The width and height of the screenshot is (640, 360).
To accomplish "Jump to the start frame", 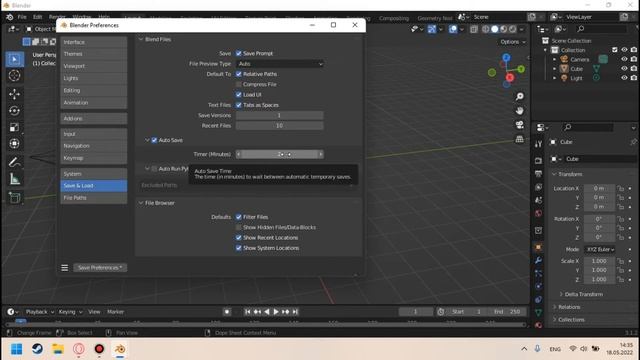I will pyautogui.click(x=247, y=312).
